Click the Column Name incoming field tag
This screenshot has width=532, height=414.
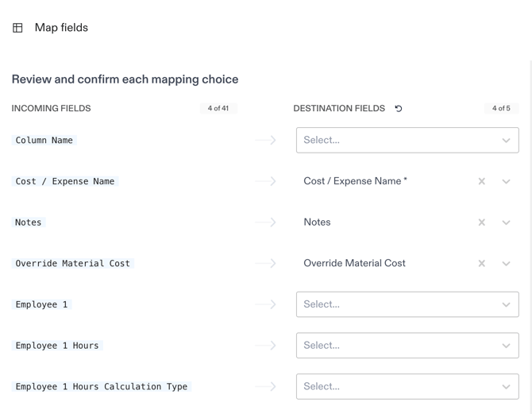click(44, 140)
